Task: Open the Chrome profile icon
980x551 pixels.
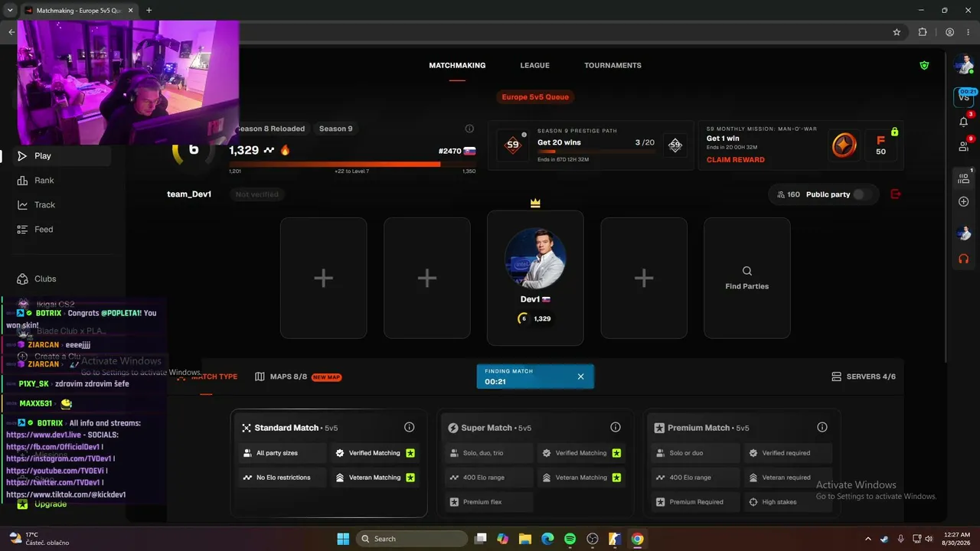Action: pyautogui.click(x=949, y=32)
